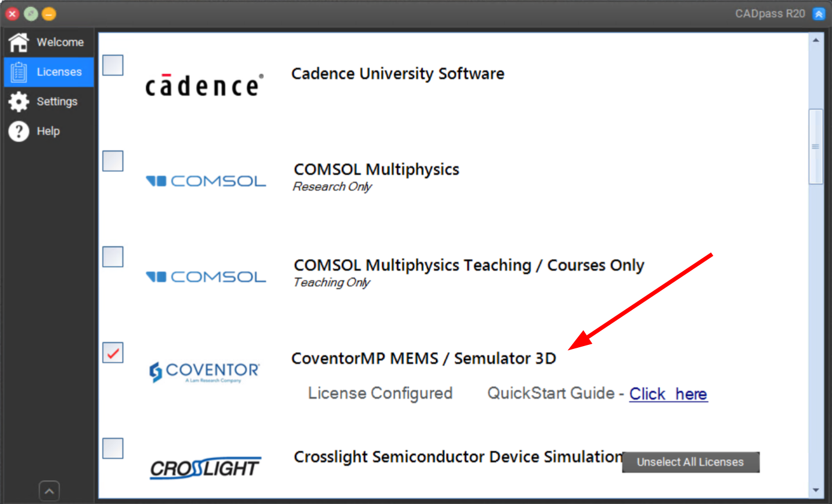
Task: Click the Crosslight logo
Action: [205, 468]
